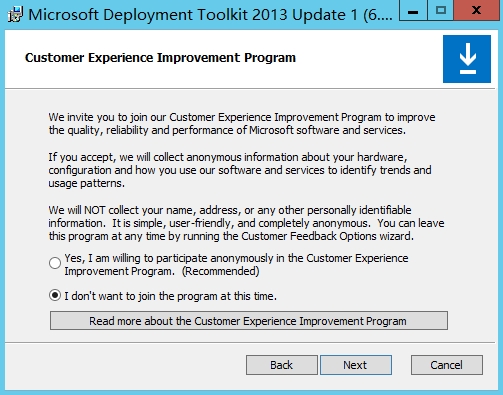Maximize the Deployment Toolkit setup window
Screen dimensions: 503x395
click(441, 11)
